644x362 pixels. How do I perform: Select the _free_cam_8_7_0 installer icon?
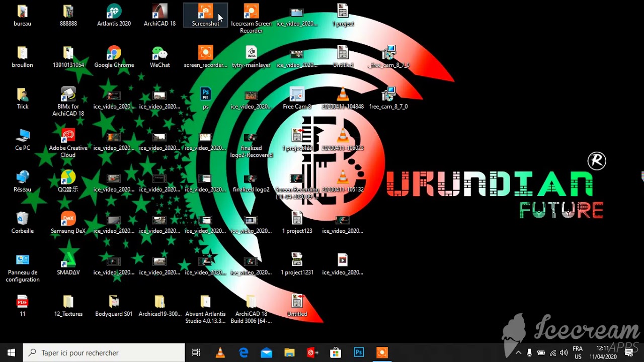[x=388, y=57]
